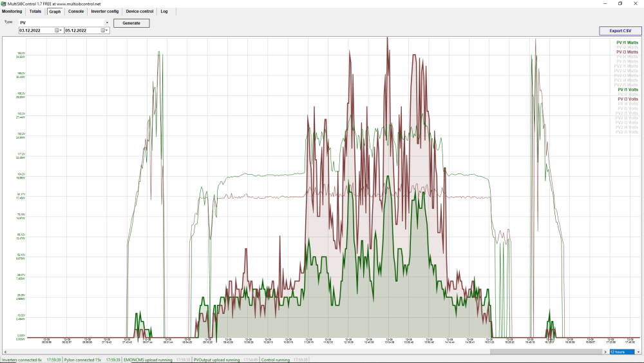Click the 'Inverters connected 6x' status entry
Screen dimensions: 644x363
(21, 360)
